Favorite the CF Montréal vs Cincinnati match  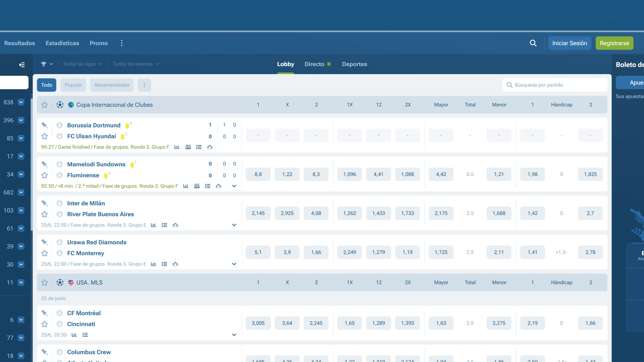point(45,324)
